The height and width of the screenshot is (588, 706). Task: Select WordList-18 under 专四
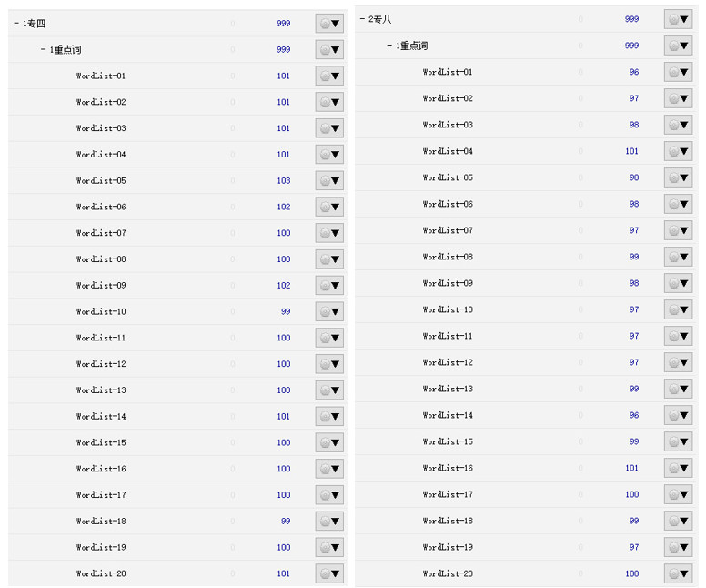pos(101,522)
